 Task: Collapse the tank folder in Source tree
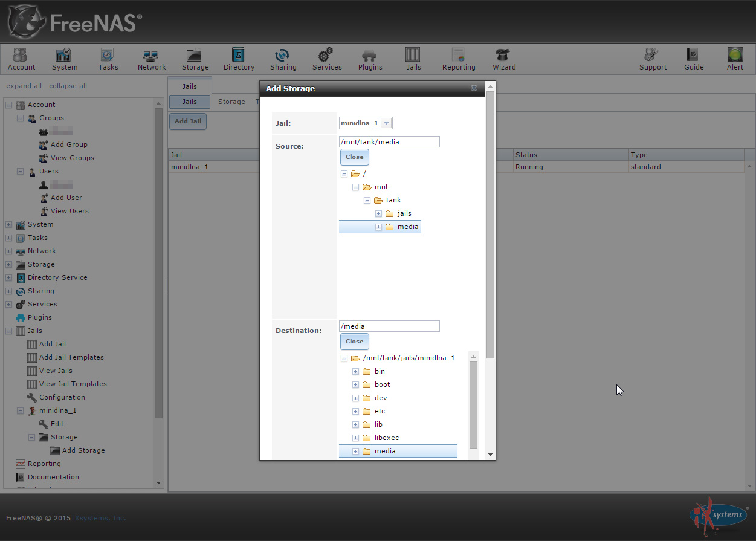pyautogui.click(x=367, y=200)
